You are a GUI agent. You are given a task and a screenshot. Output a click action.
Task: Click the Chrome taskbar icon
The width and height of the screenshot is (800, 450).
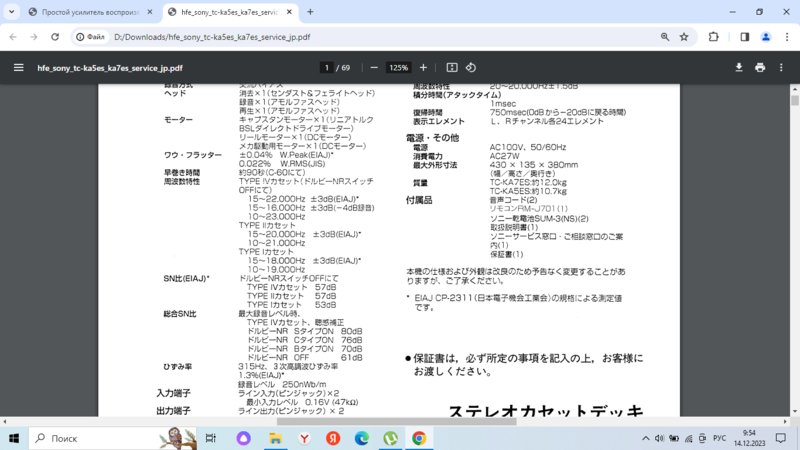click(x=419, y=438)
